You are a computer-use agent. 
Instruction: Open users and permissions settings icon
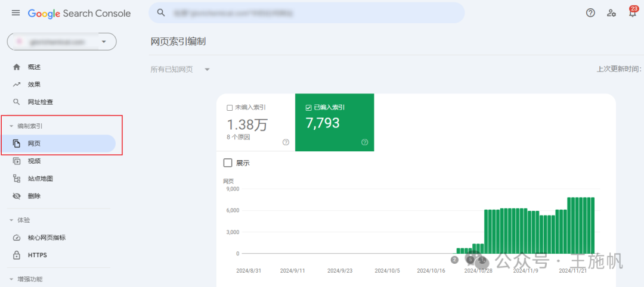click(x=611, y=13)
